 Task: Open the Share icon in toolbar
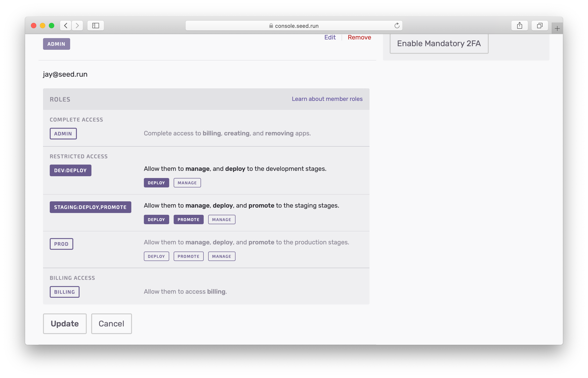click(519, 26)
